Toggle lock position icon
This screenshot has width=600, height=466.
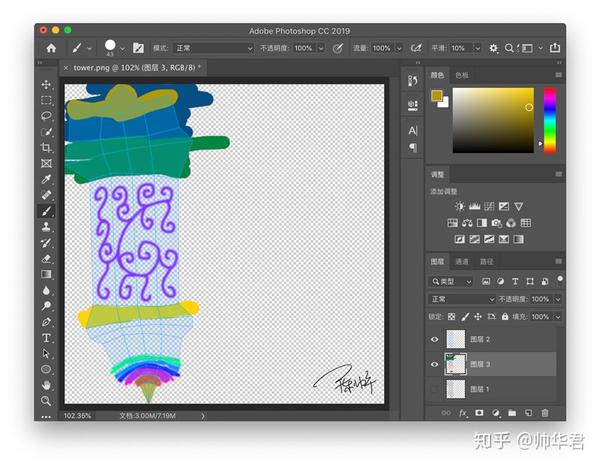[478, 317]
